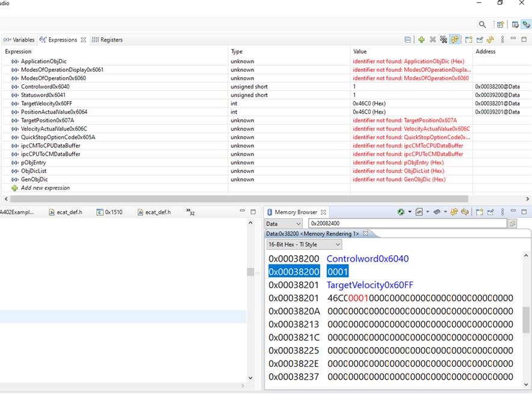This screenshot has width=532, height=394.
Task: Open the Quick Access search magnifier
Action: coord(482,25)
